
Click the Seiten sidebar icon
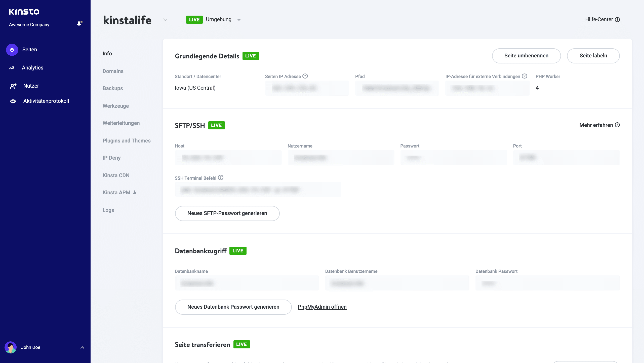pos(12,50)
